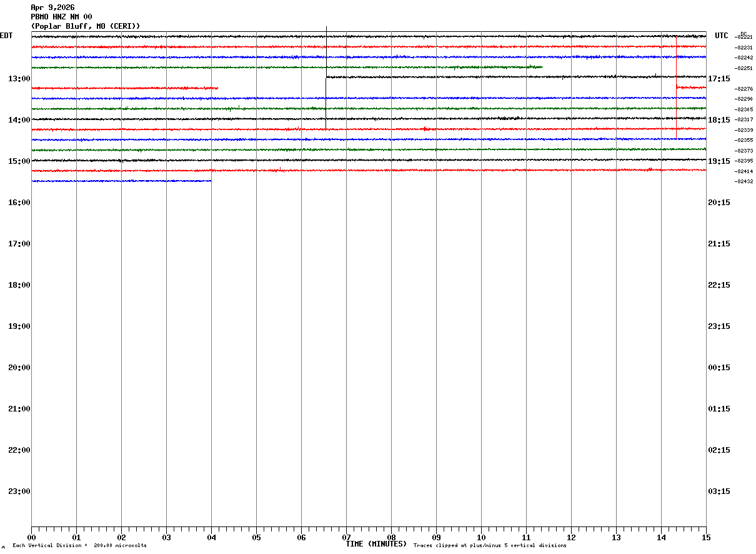Click minute tick label 00
The width and height of the screenshot is (756, 554).
click(31, 538)
